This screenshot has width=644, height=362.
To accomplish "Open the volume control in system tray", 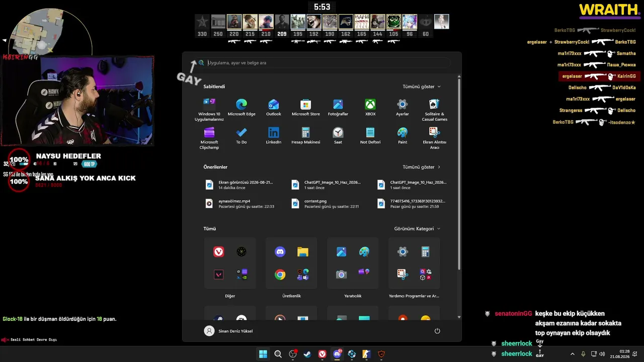I will tap(602, 354).
